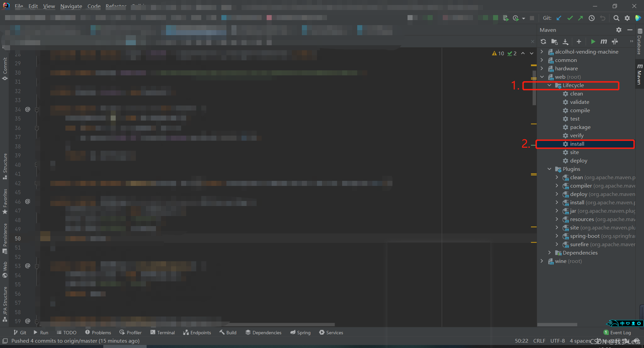Open the Database tool window on the right
The width and height of the screenshot is (644, 348).
coord(640,44)
